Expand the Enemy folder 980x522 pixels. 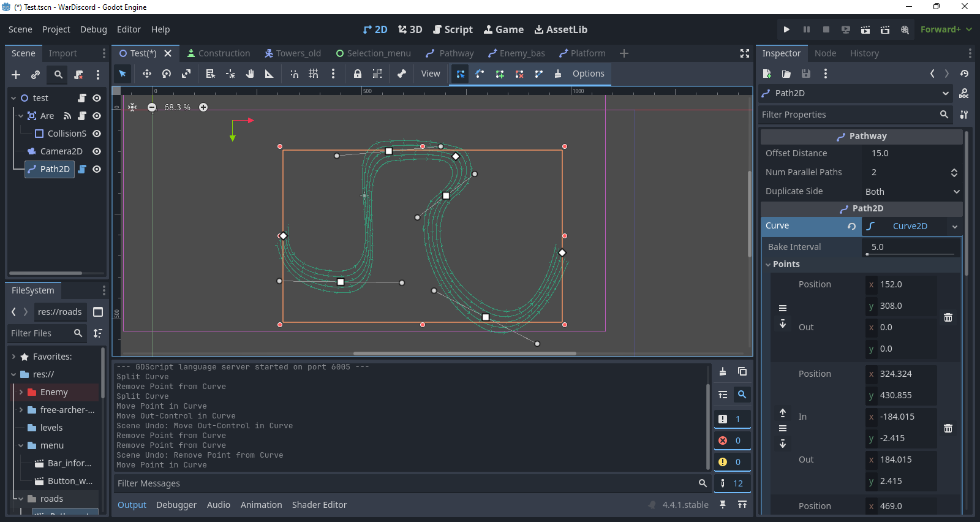pos(21,392)
